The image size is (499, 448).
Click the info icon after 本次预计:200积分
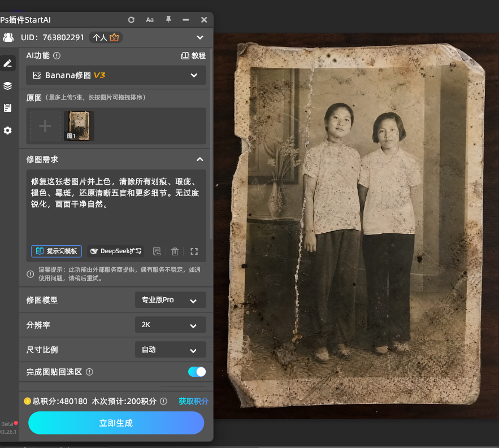(x=163, y=401)
